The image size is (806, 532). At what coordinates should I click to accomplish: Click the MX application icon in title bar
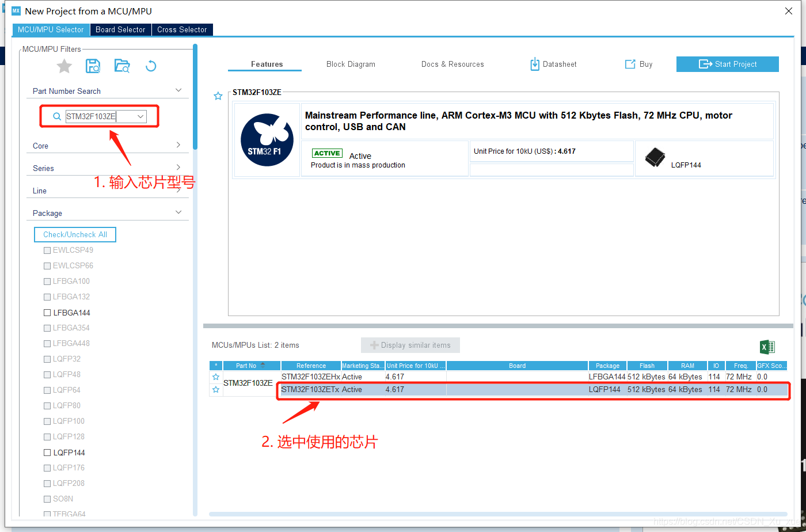(16, 11)
